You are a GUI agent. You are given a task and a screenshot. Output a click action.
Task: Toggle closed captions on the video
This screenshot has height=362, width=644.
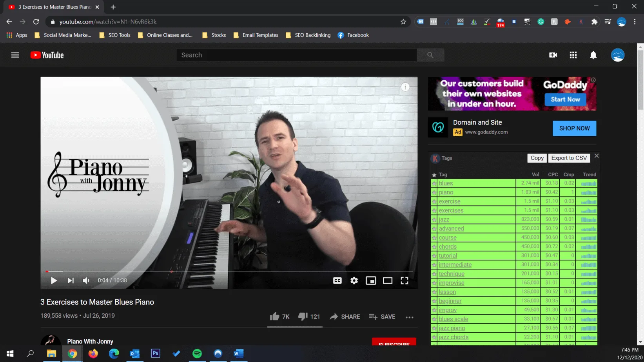pos(337,281)
